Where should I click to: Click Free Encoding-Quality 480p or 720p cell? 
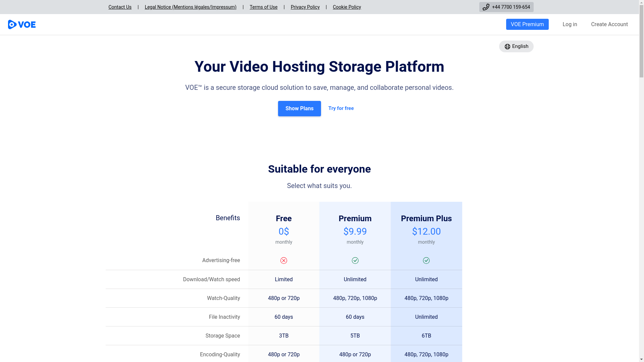click(284, 355)
